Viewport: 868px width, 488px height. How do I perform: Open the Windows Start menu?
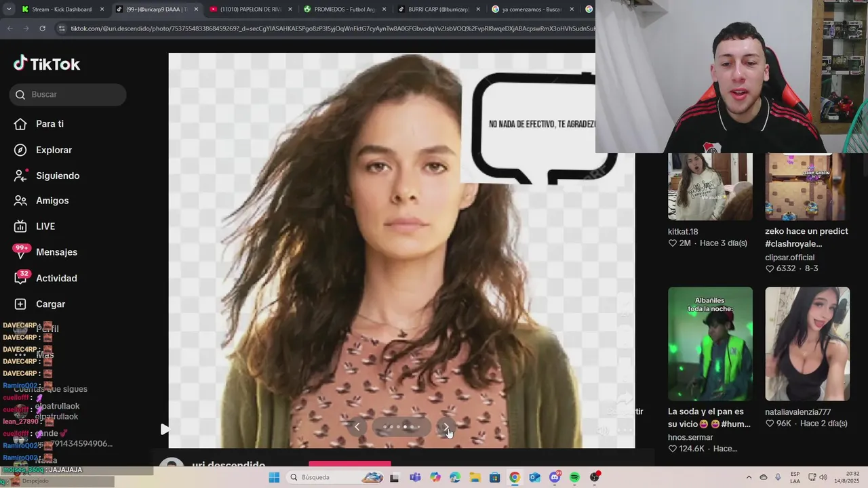274,477
